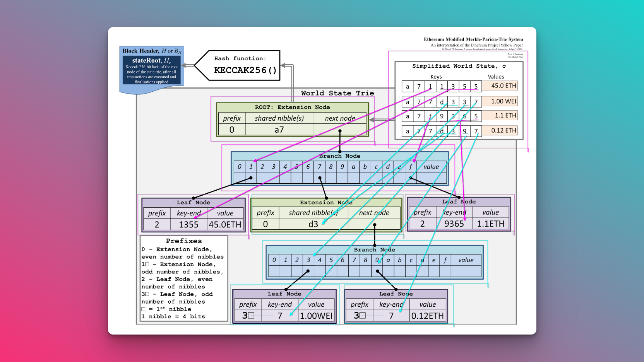Select the 'Branch Node' heading below d3 Extension Node
This screenshot has height=362, width=644.
pos(375,249)
